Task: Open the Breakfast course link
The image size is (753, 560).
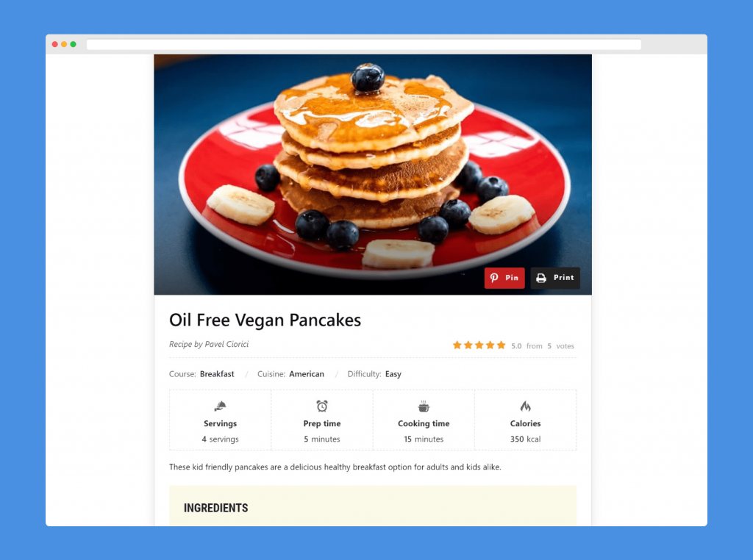Action: pos(217,374)
